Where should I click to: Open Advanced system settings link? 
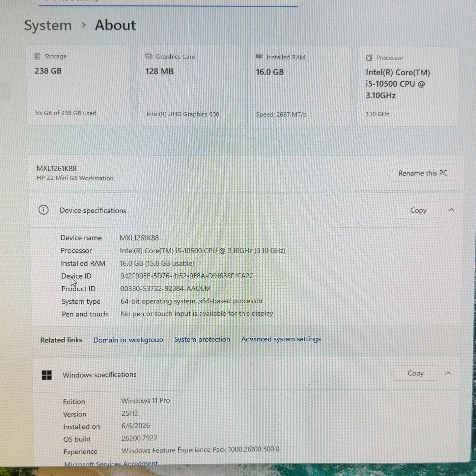point(281,339)
